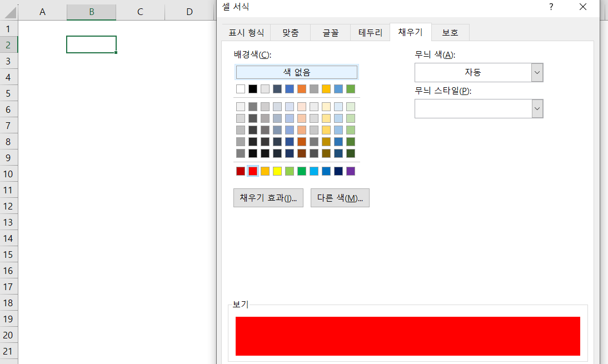Select column B header

[92, 12]
